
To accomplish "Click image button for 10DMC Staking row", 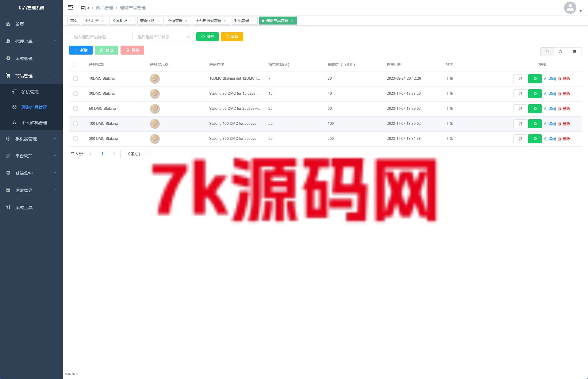I will [x=520, y=79].
